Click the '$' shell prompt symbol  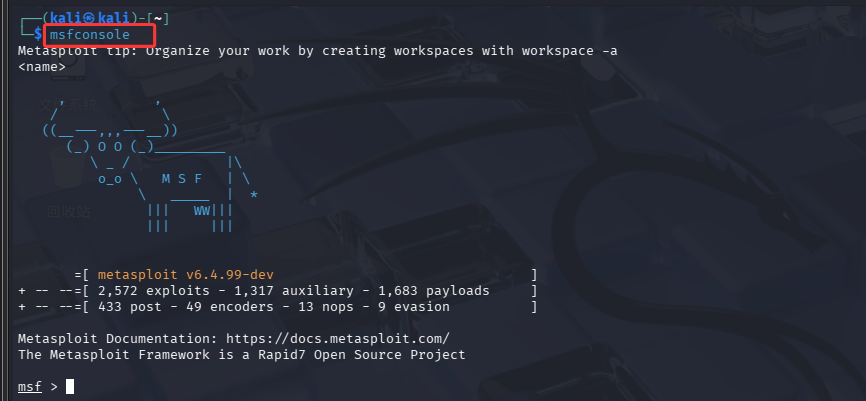[x=38, y=35]
